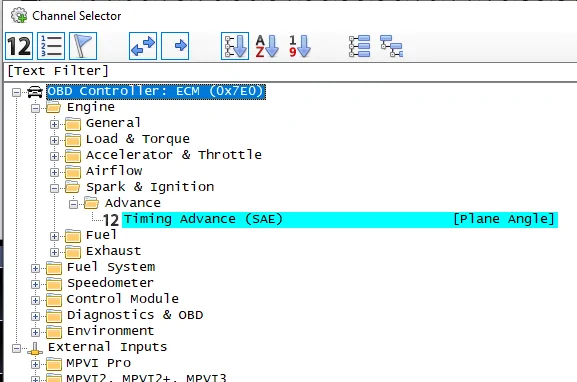Screen dimensions: 577x382
Task: Expand the Airflow folder
Action: click(x=54, y=172)
